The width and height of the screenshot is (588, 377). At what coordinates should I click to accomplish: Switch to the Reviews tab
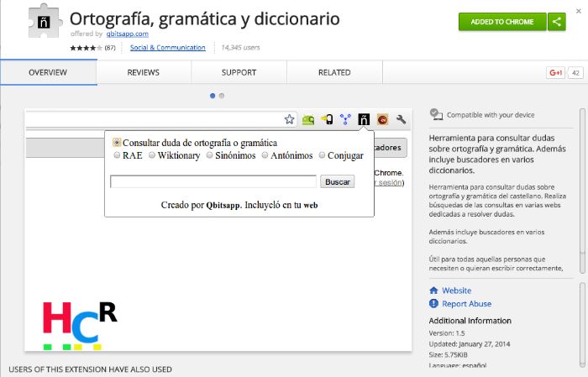[x=144, y=72]
